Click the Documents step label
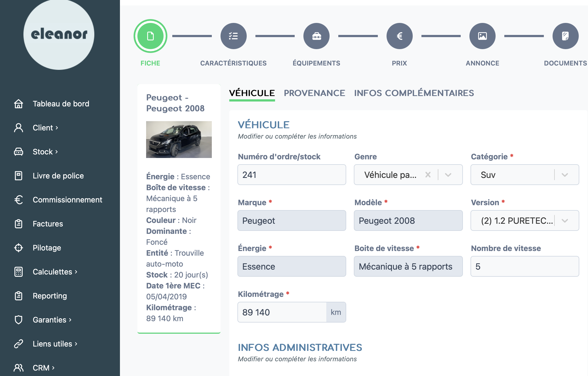This screenshot has height=376, width=588. pyautogui.click(x=565, y=63)
